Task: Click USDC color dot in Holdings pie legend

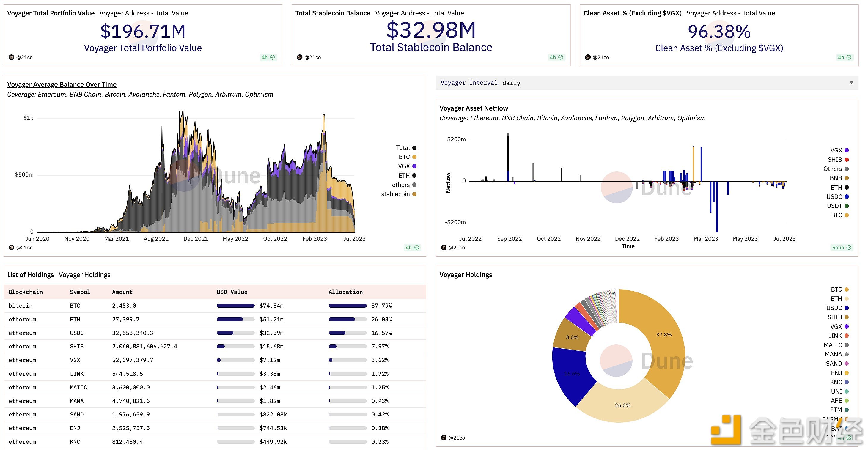Action: 846,308
